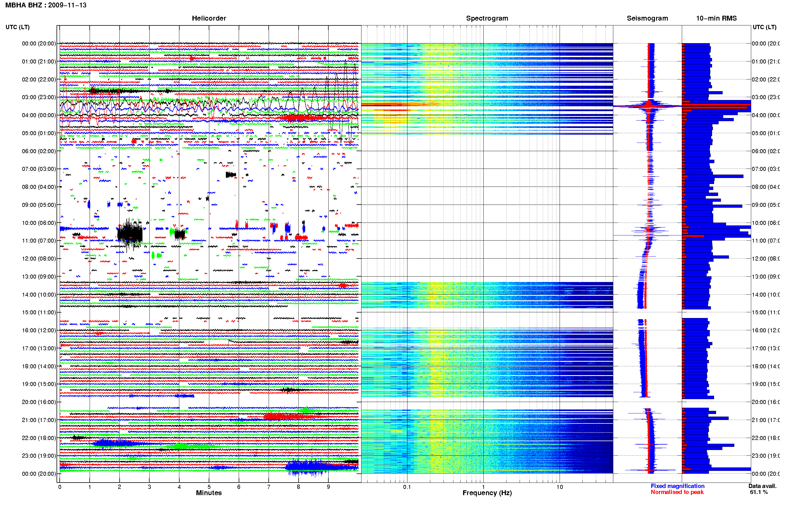
Task: Click the minute tick label "4"
Action: coord(179,487)
